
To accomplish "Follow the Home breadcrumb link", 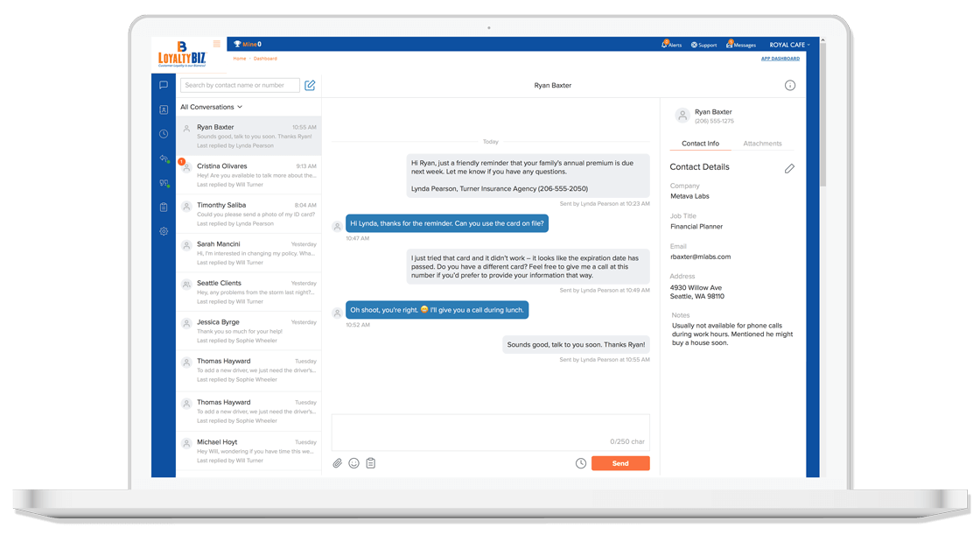I will pos(240,59).
